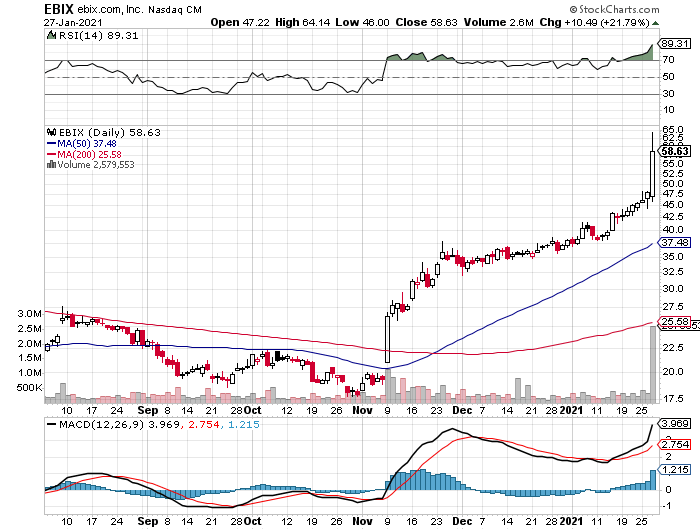Click the RSI(14) legend icon
The image size is (700, 530).
pos(51,35)
